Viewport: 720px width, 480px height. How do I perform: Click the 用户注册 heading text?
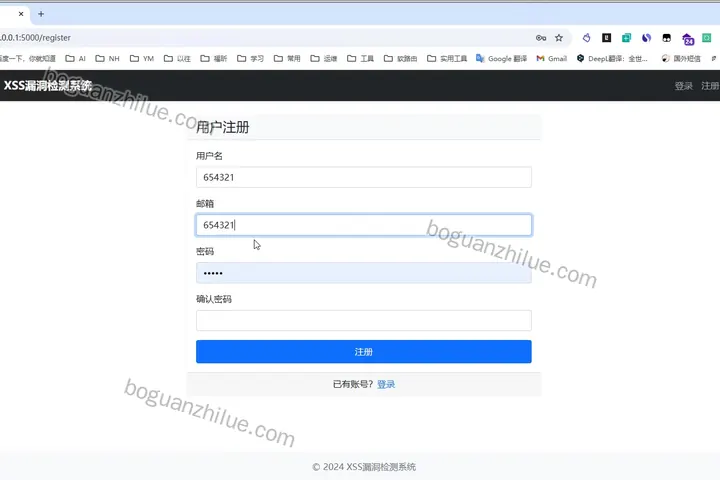point(223,127)
